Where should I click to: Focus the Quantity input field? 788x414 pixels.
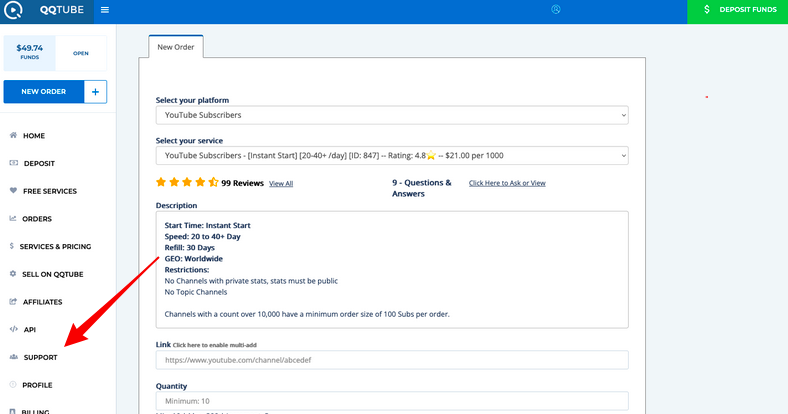click(392, 401)
